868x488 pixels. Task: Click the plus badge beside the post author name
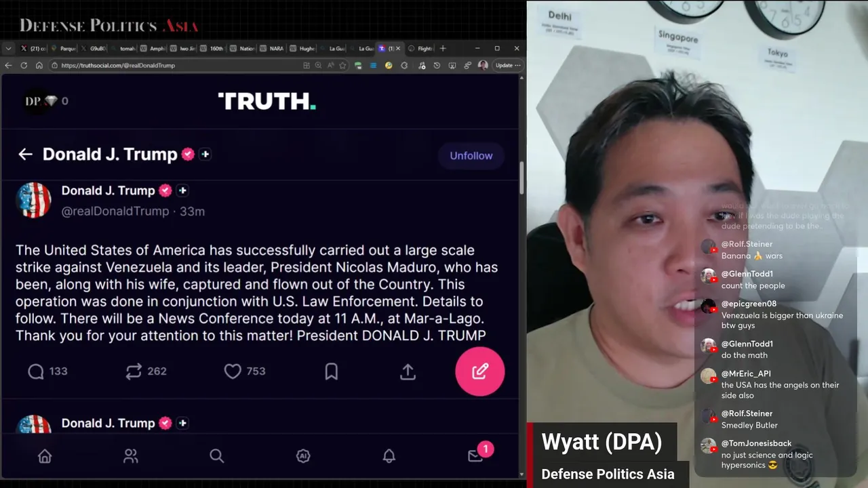coord(182,191)
